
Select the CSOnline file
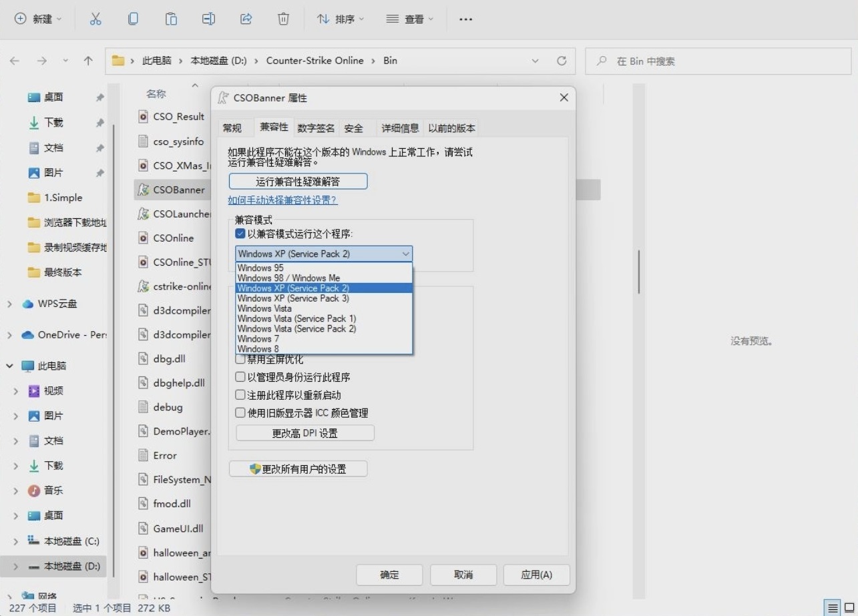(172, 238)
